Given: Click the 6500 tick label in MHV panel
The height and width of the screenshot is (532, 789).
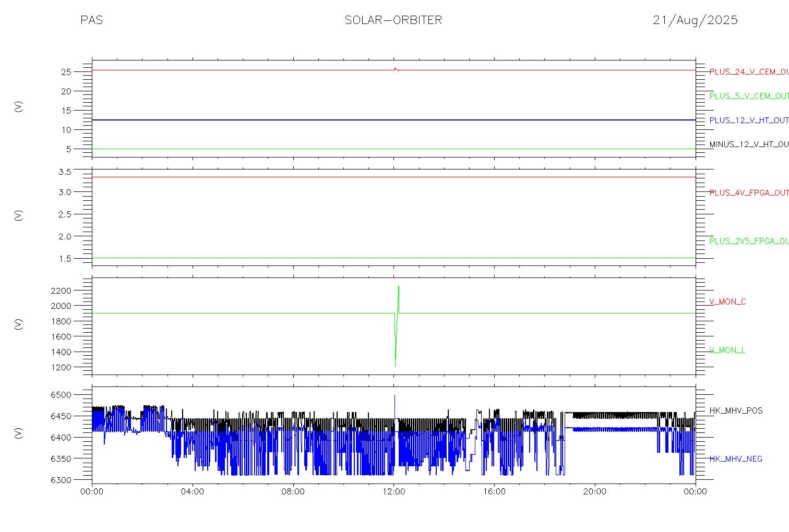Looking at the screenshot, I should click(62, 395).
